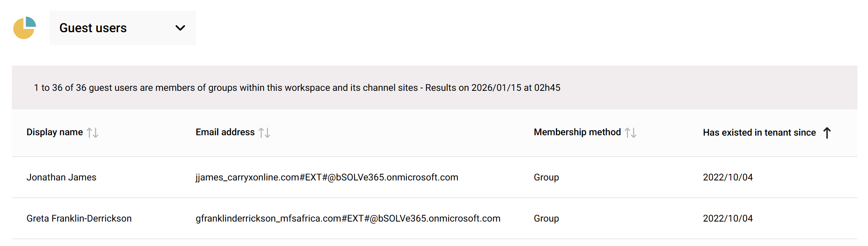Click Greta Franklin-Derrickson's email address
Screen dimensions: 868x246
click(348, 218)
